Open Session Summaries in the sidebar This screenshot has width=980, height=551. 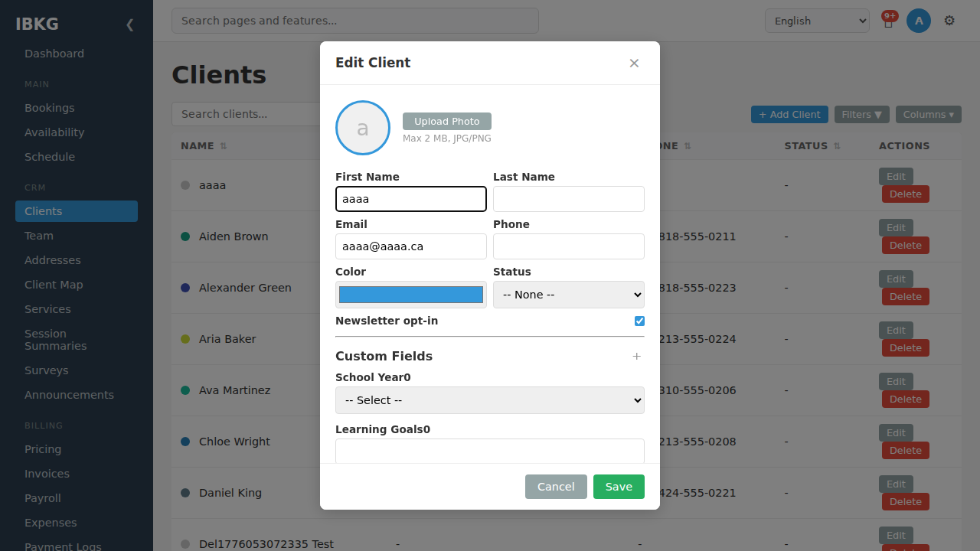coord(77,340)
